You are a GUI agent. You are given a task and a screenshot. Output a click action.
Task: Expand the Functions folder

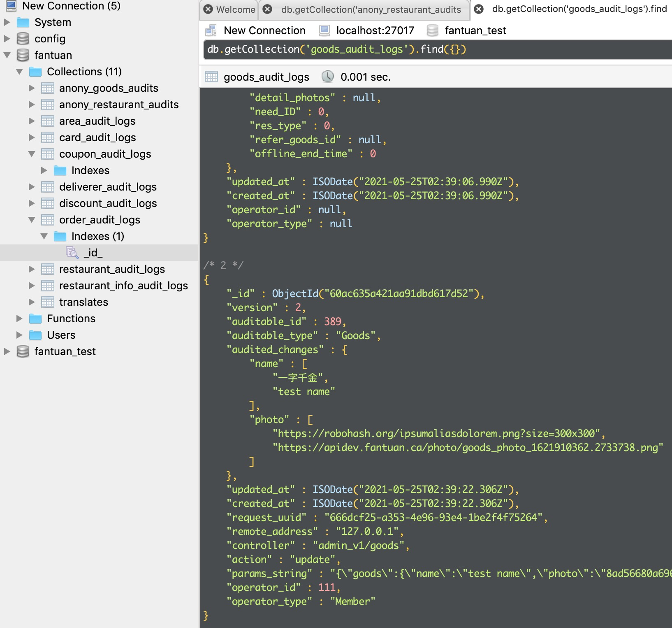(x=19, y=319)
